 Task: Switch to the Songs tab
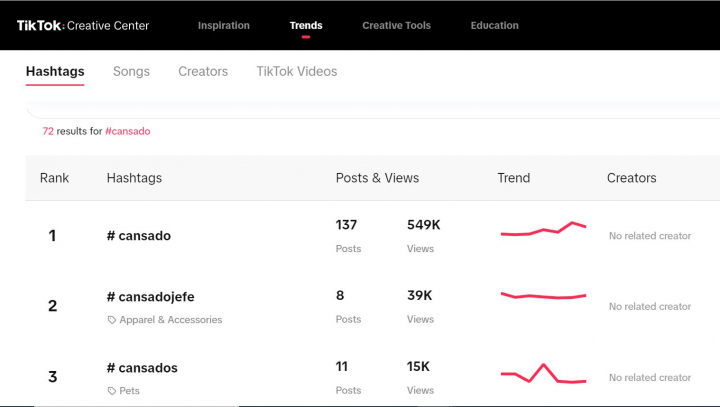click(x=131, y=72)
